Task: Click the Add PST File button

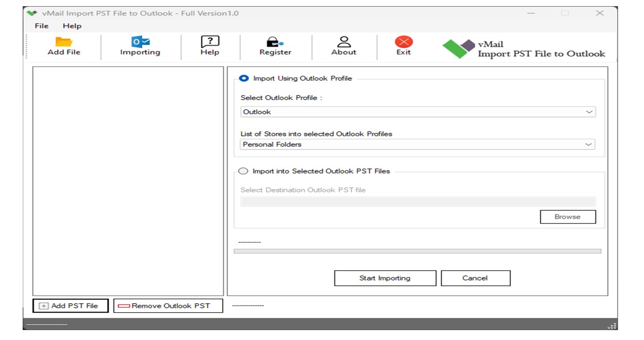Action: pyautogui.click(x=70, y=306)
